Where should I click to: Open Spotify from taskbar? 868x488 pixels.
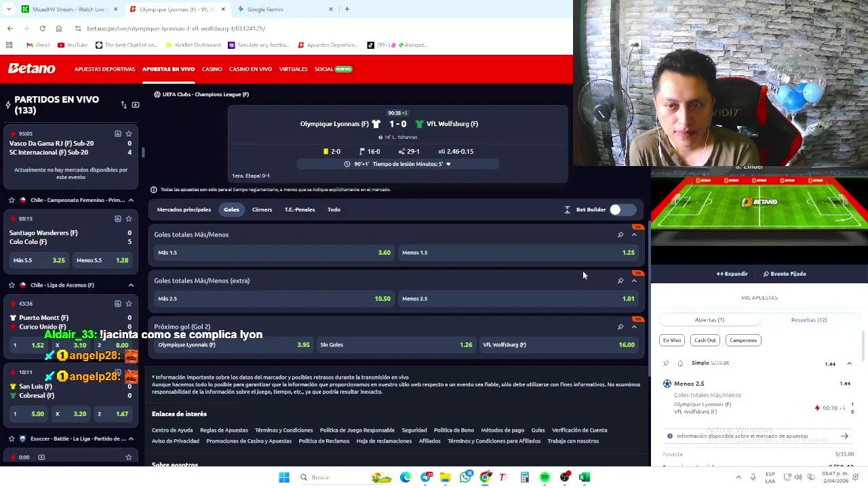545,478
